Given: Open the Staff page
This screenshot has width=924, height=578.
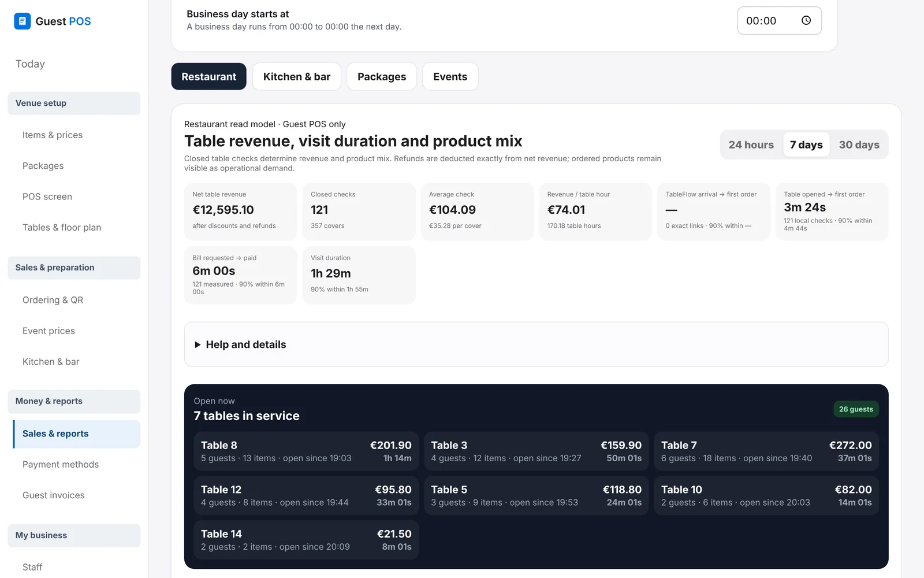Looking at the screenshot, I should (x=32, y=567).
